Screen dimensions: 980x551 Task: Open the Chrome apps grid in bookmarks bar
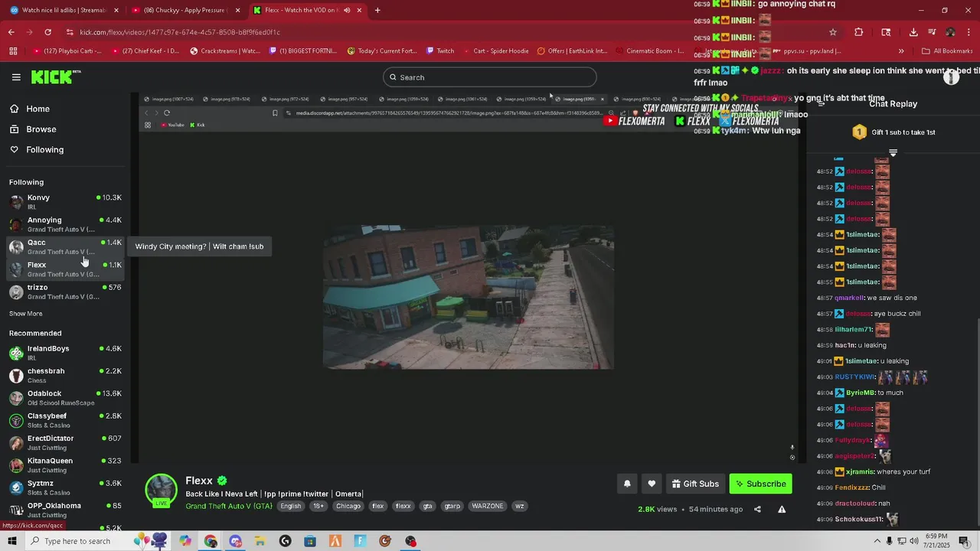(x=13, y=51)
